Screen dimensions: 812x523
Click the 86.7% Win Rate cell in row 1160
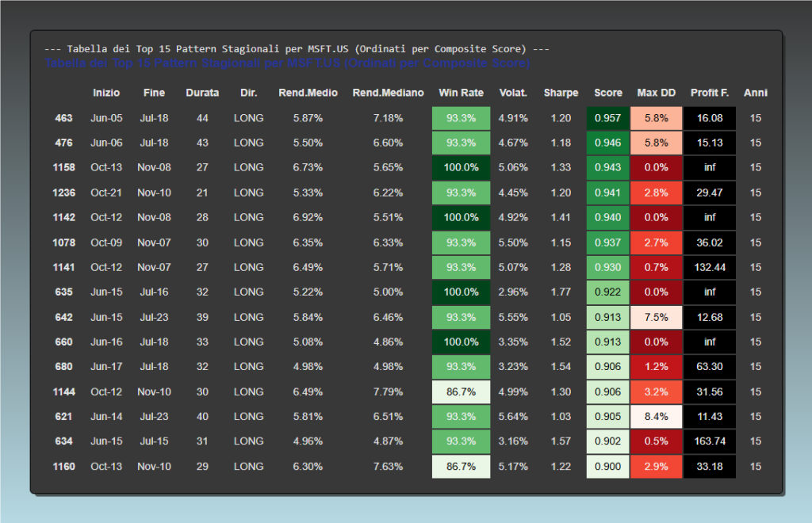tap(461, 466)
